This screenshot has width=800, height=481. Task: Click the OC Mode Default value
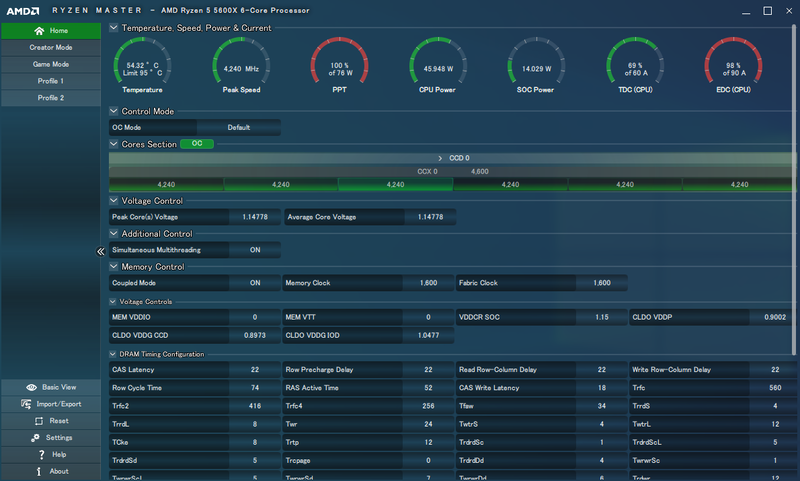(x=239, y=128)
